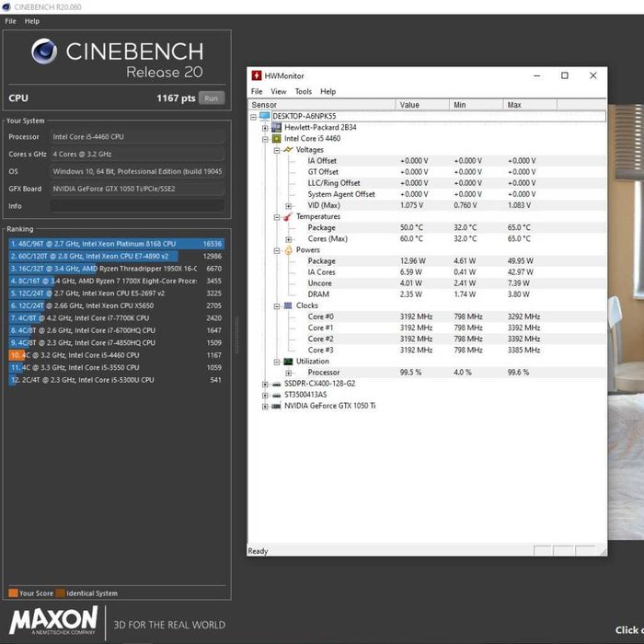644x644 pixels.
Task: Click the Ryzen 7 1700X ranking row
Action: [x=116, y=281]
